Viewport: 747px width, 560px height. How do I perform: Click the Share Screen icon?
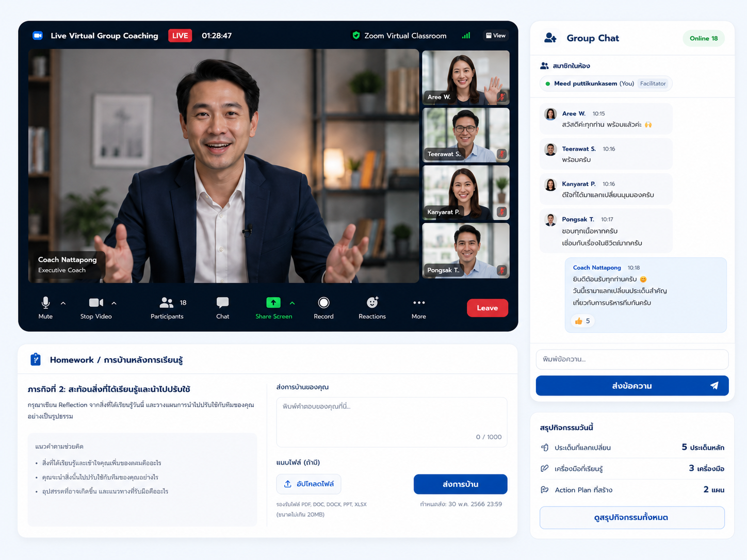(x=273, y=303)
